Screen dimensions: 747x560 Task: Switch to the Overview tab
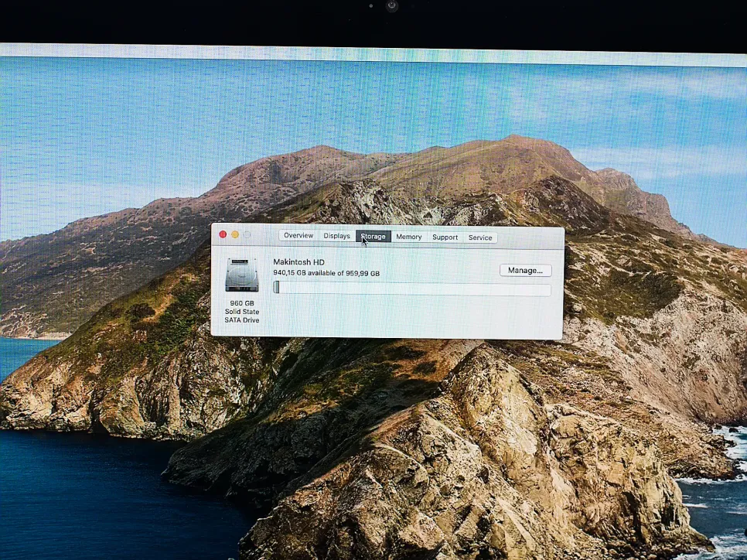tap(298, 235)
